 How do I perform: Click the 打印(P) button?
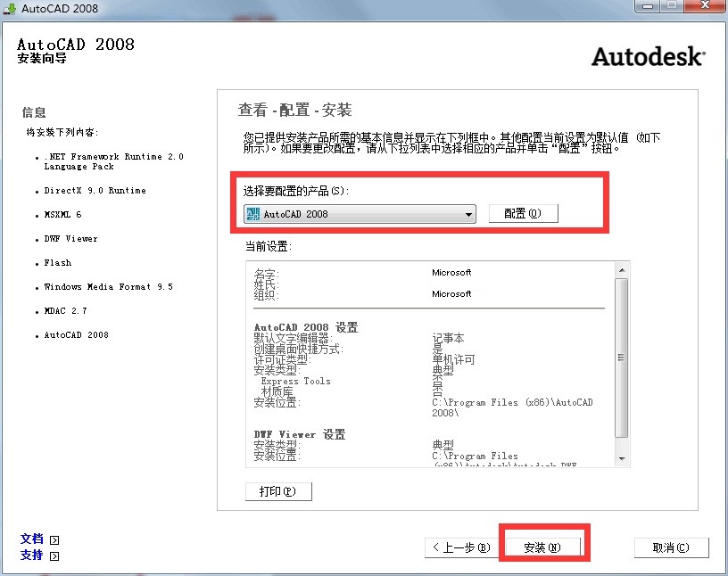pos(278,491)
